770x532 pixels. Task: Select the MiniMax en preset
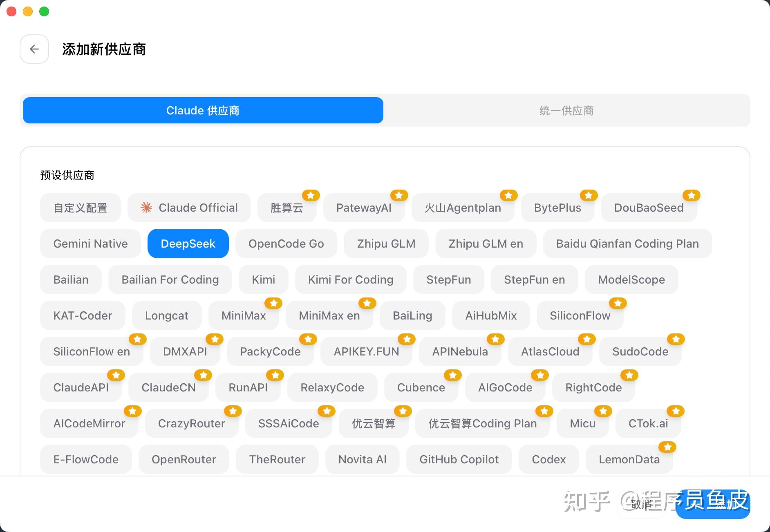click(329, 315)
